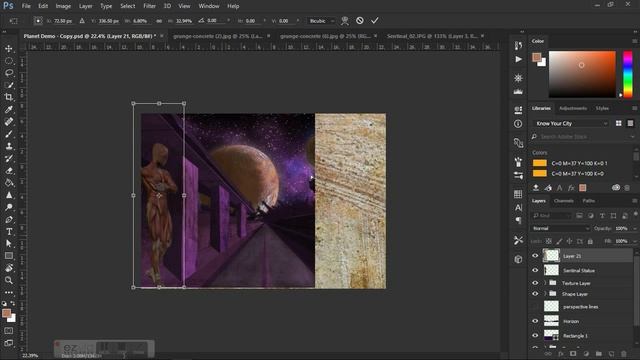Expand the Texture Layer group
The width and height of the screenshot is (640, 360).
coord(545,283)
